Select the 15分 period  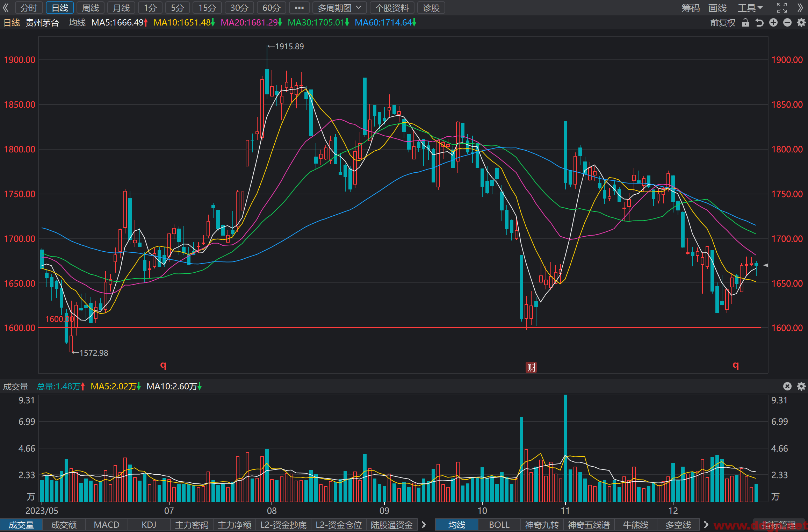[x=207, y=8]
